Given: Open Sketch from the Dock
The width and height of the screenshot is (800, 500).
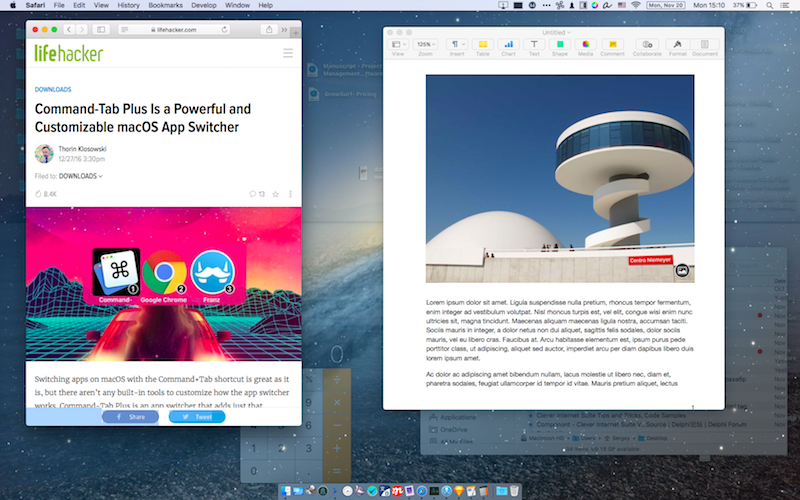Looking at the screenshot, I should point(459,491).
